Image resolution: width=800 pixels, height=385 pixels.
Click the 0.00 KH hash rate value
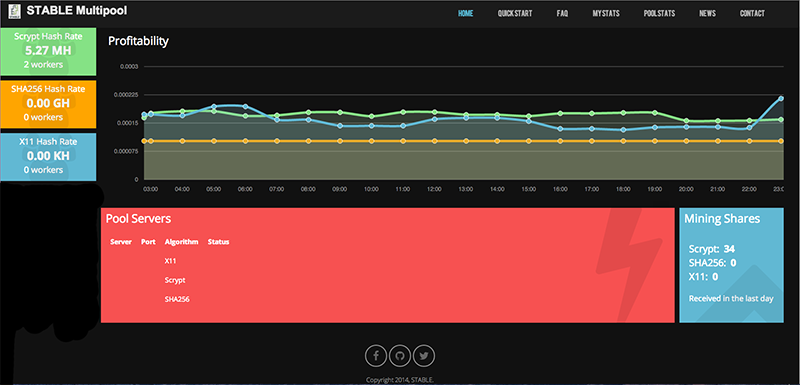(48, 157)
